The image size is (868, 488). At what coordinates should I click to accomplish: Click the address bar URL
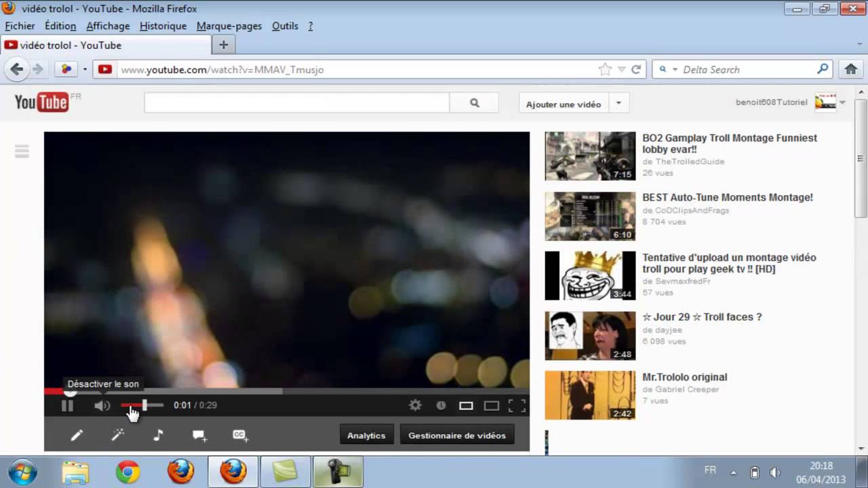[x=222, y=70]
